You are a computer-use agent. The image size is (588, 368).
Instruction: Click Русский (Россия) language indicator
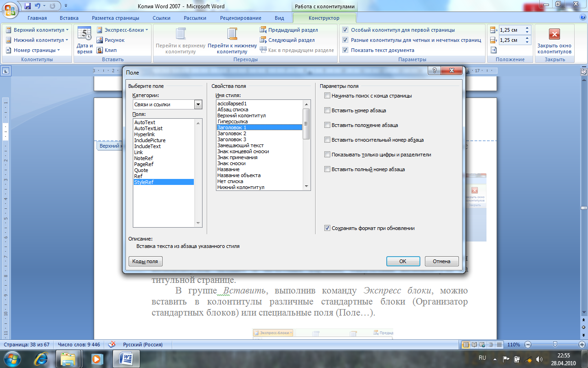point(142,345)
